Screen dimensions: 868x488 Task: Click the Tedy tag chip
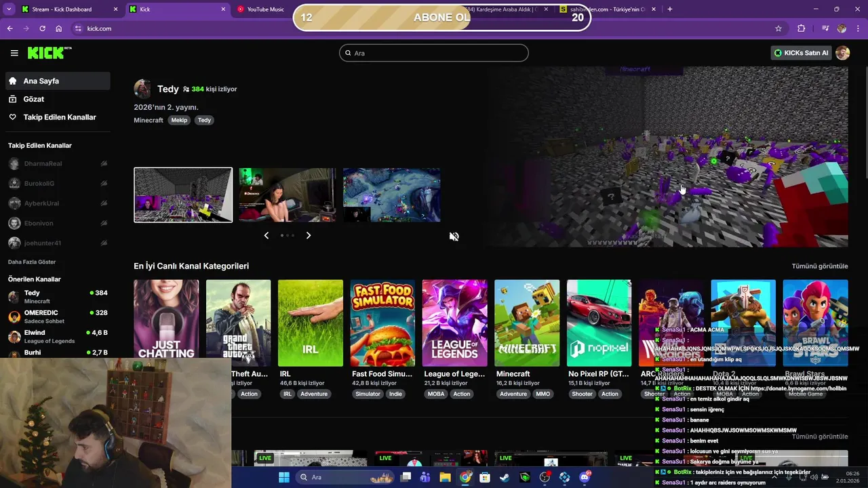point(204,120)
